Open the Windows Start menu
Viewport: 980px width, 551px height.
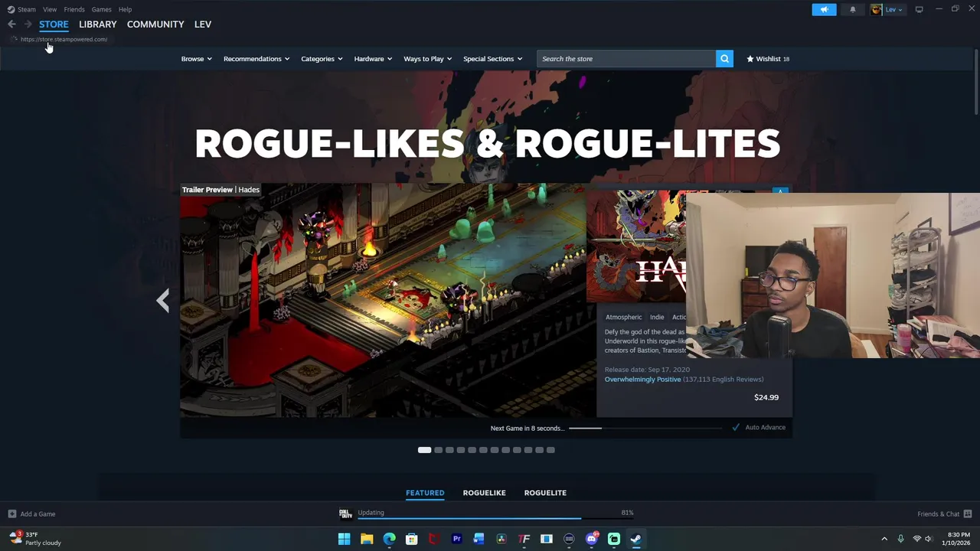[344, 539]
